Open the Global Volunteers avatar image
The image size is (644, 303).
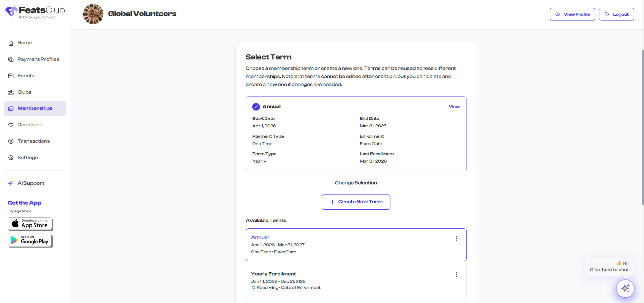pyautogui.click(x=93, y=14)
